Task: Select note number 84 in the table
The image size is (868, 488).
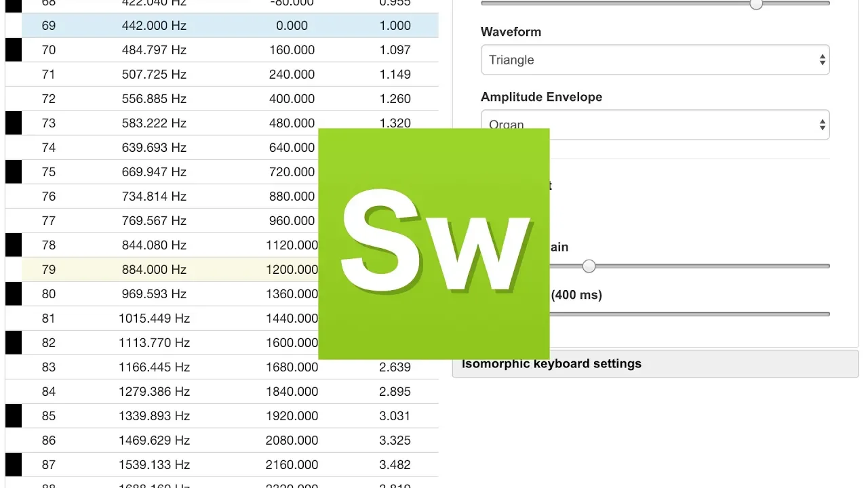Action: (x=49, y=392)
